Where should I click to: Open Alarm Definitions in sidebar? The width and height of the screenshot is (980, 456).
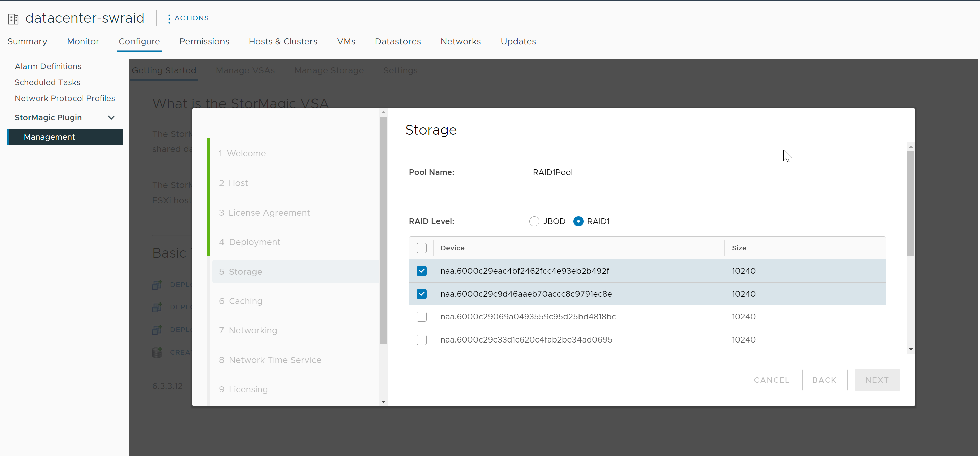[x=48, y=66]
